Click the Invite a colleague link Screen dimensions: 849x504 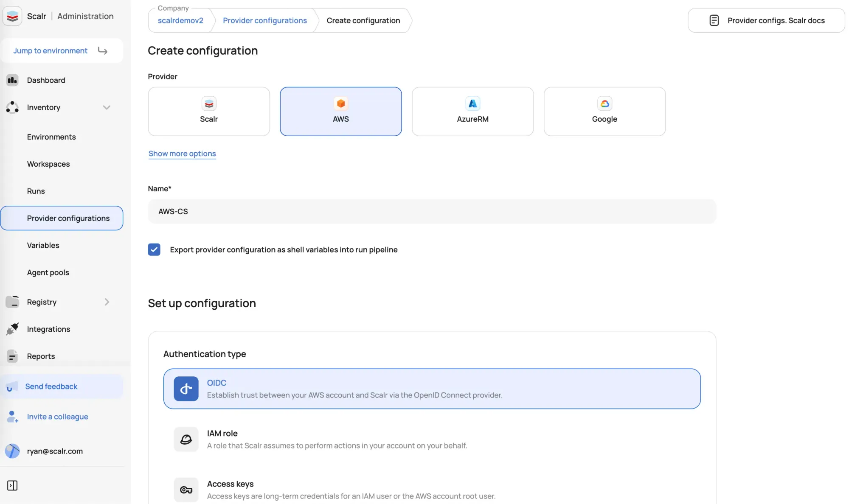[57, 417]
